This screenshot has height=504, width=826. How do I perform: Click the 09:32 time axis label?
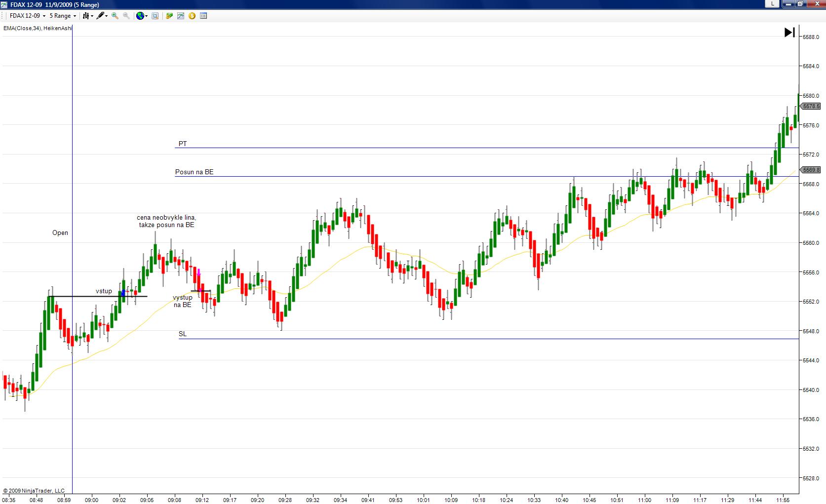(313, 500)
